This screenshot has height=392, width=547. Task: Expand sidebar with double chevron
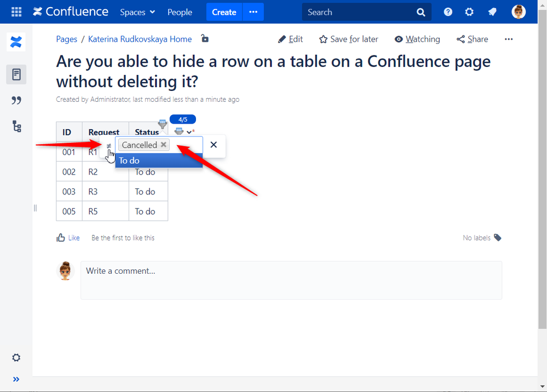tap(16, 379)
